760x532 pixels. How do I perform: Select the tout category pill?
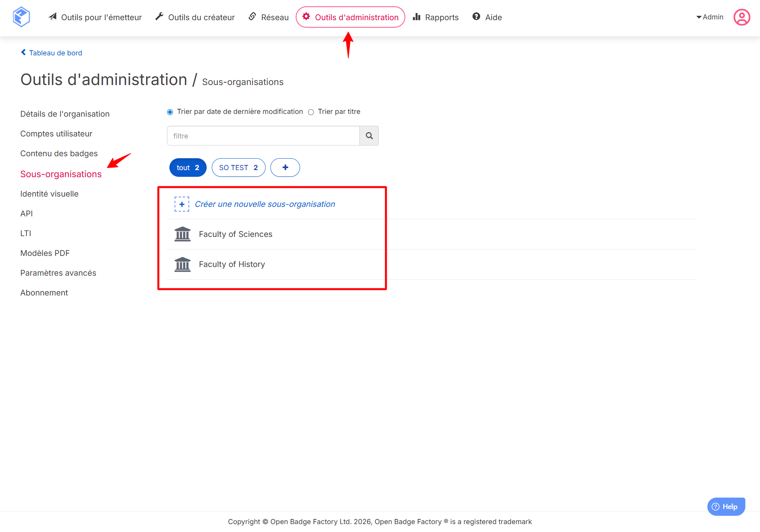[188, 167]
